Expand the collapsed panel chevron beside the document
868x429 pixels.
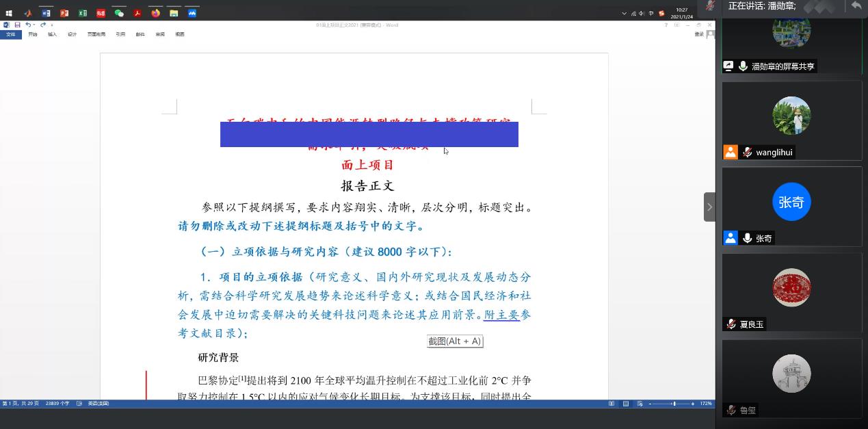709,206
